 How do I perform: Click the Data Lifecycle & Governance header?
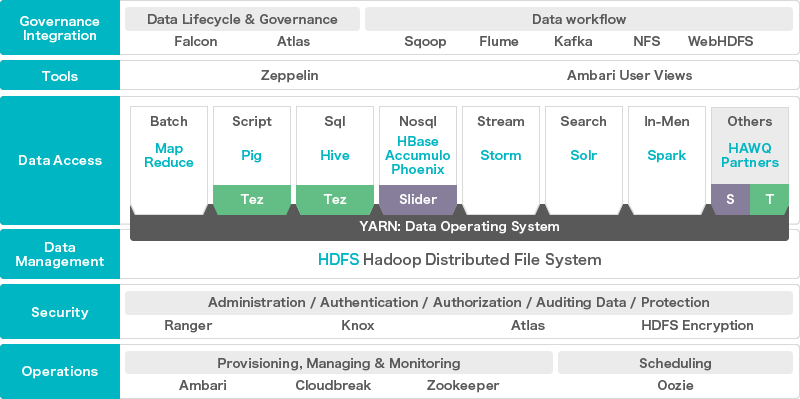coord(242,19)
